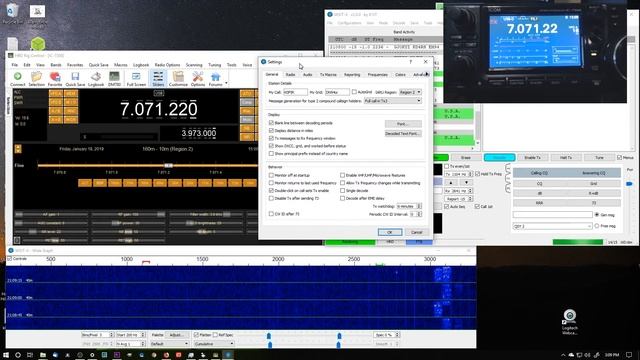Open the Default palette dropdown in Wide Graph
This screenshot has height=360, width=640.
pos(169,344)
